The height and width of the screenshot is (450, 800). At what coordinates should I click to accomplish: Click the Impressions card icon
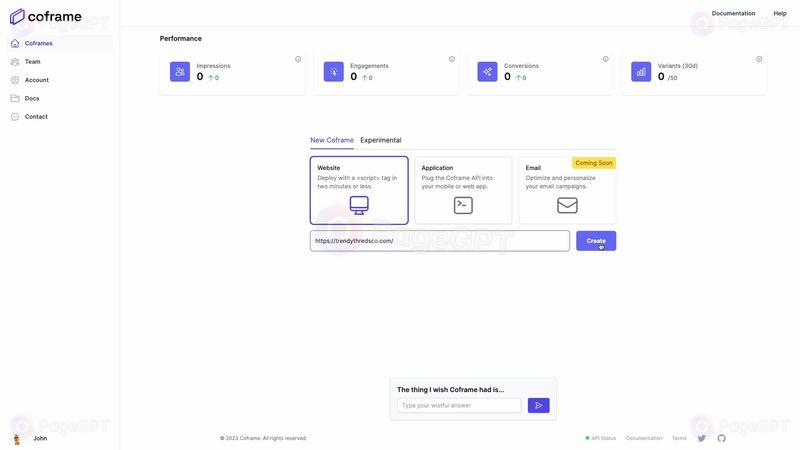[x=180, y=72]
